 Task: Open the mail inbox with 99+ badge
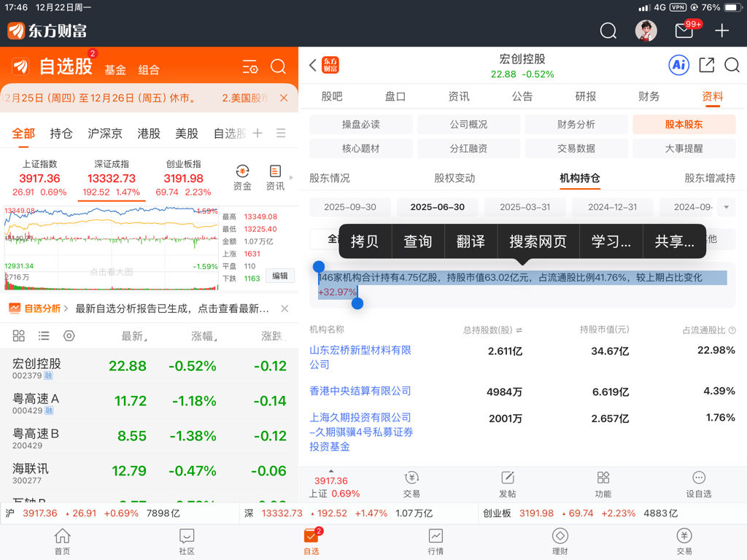click(x=684, y=31)
